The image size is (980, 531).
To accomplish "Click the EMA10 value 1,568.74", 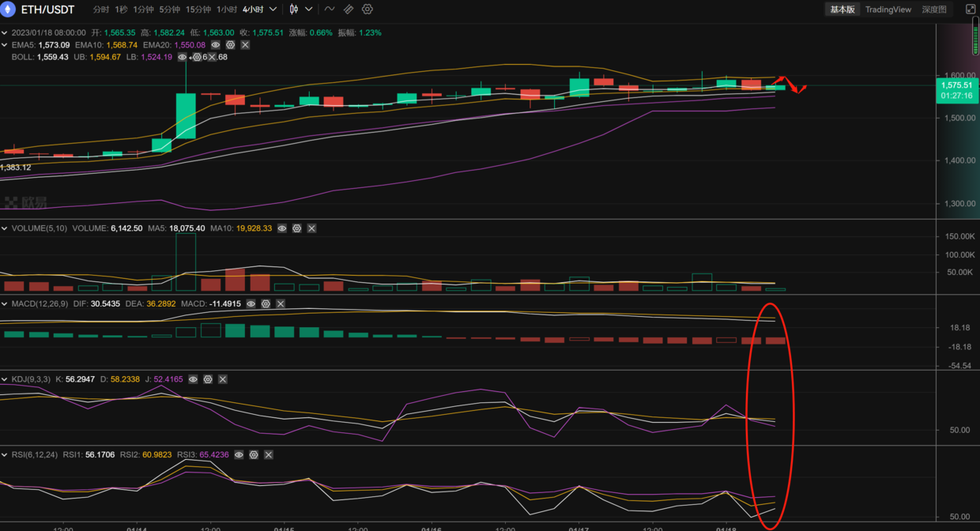I will (x=122, y=45).
